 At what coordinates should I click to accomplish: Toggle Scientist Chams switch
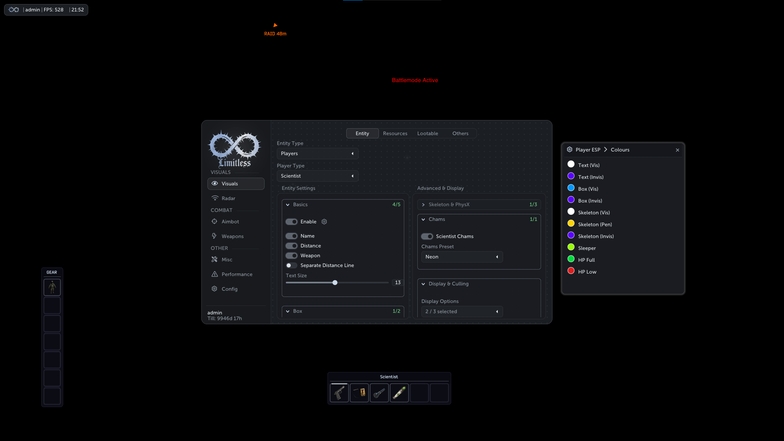(x=427, y=236)
